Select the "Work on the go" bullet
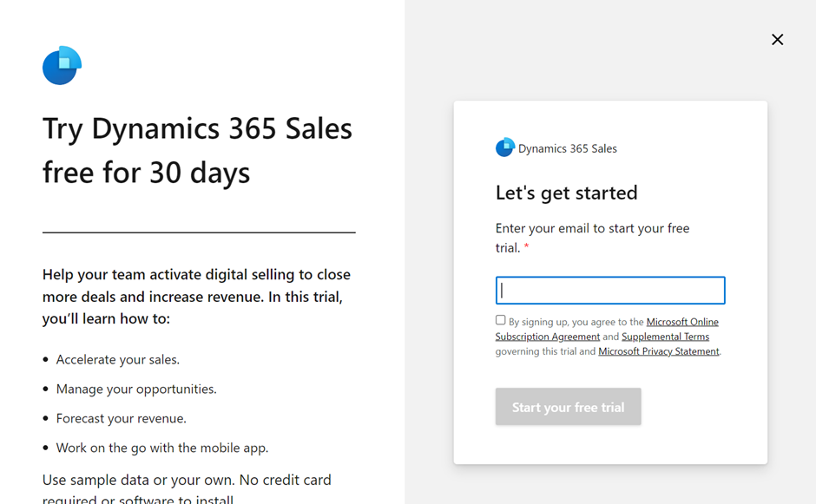This screenshot has height=504, width=816. tap(161, 448)
